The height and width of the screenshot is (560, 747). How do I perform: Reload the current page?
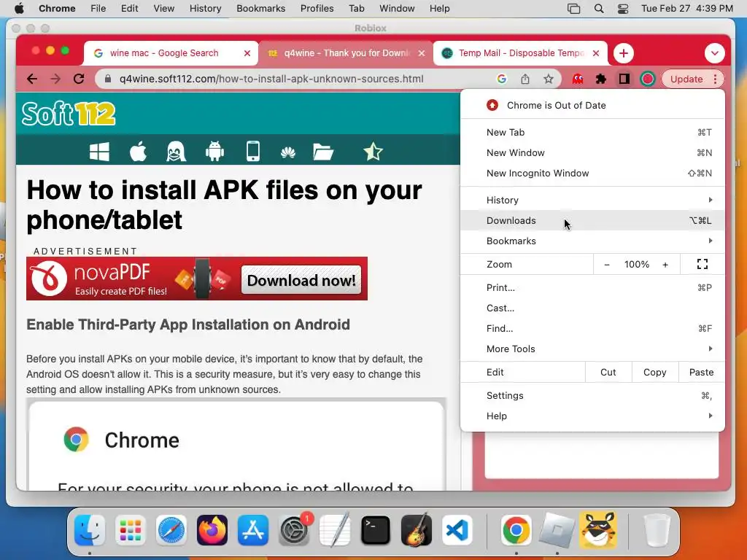pyautogui.click(x=79, y=79)
